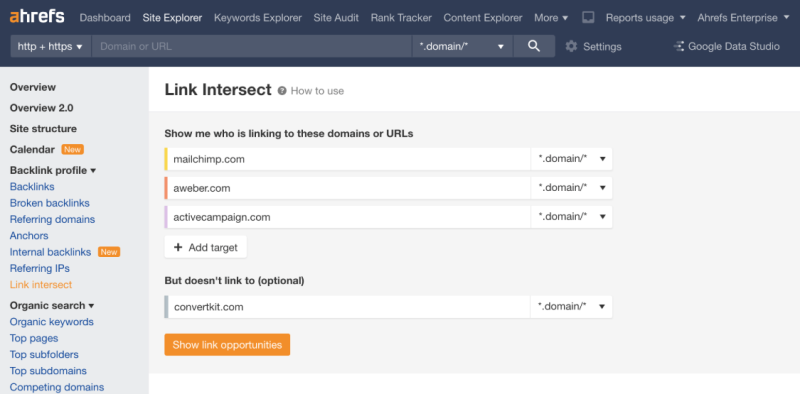The width and height of the screenshot is (800, 394).
Task: Open Internal backlinks report
Action: (x=51, y=252)
